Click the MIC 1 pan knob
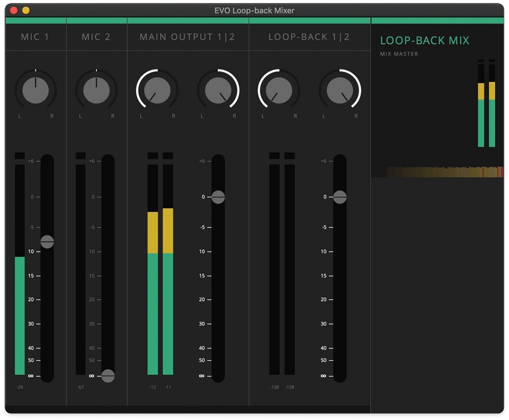 (x=36, y=91)
